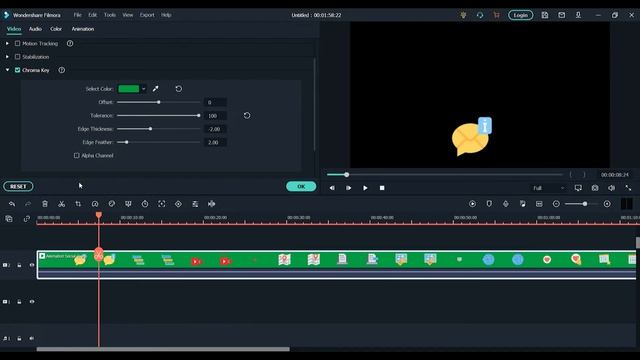Switch to the Audio tab

(35, 29)
